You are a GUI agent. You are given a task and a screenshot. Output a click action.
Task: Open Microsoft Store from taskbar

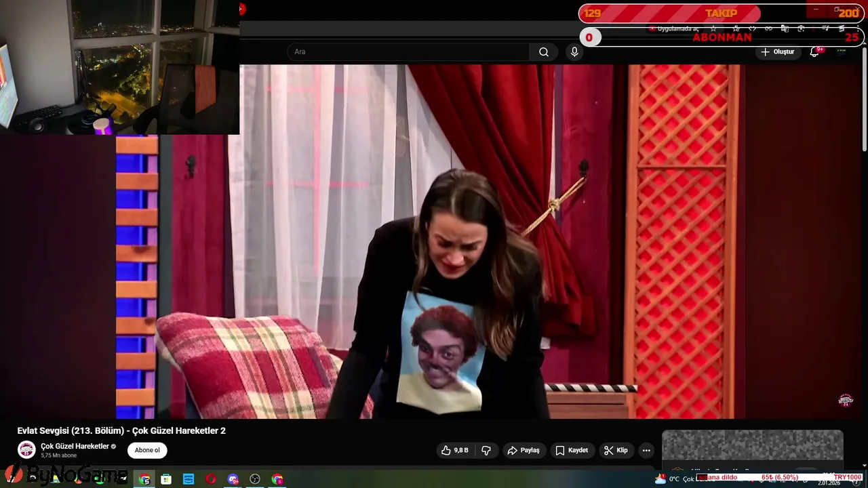tap(166, 479)
